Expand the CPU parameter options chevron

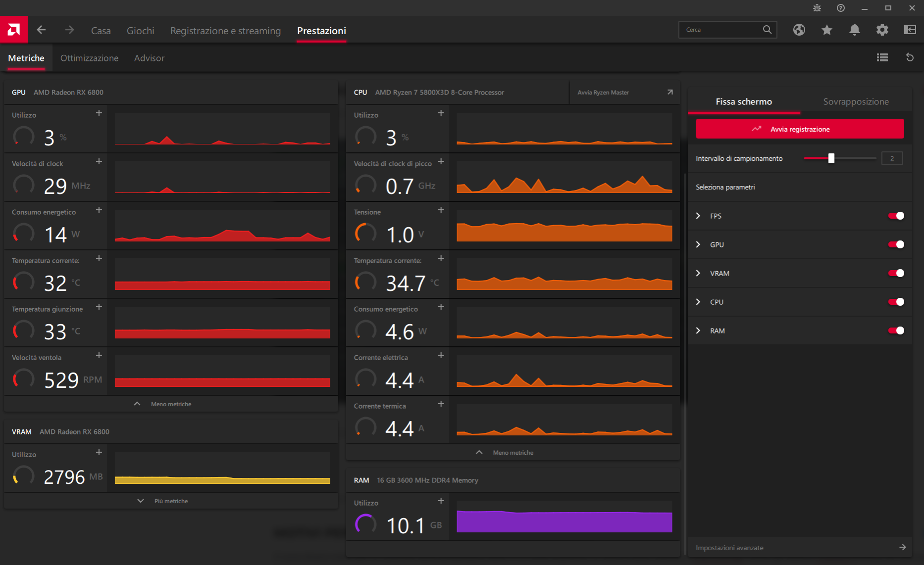point(698,302)
